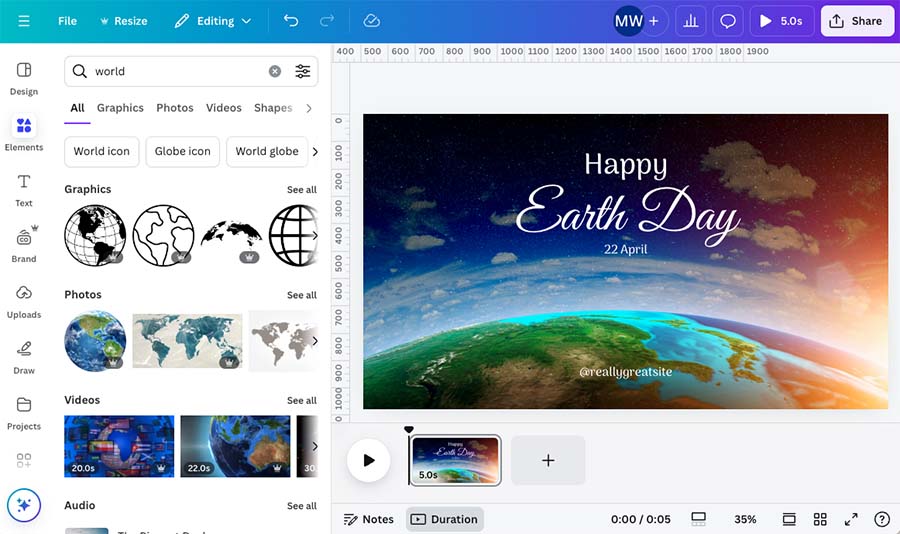Open the hamburger main menu

(x=24, y=21)
